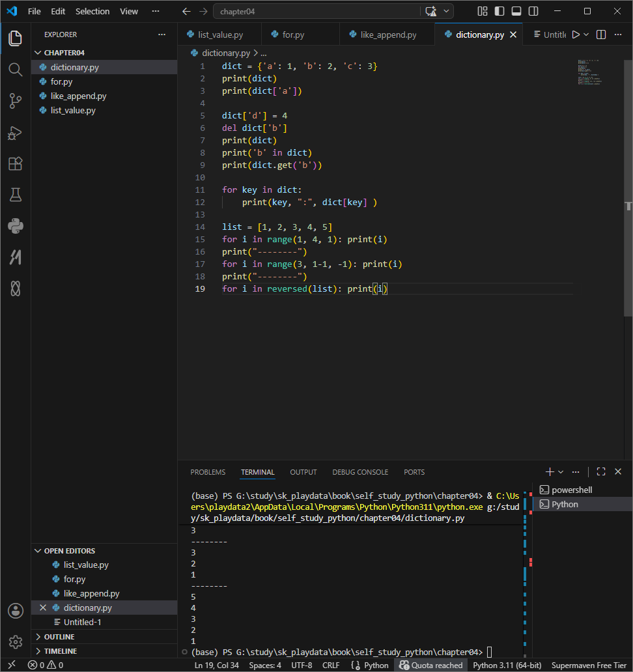This screenshot has height=672, width=633.
Task: Change indentation via Spaces: 4
Action: tap(265, 665)
